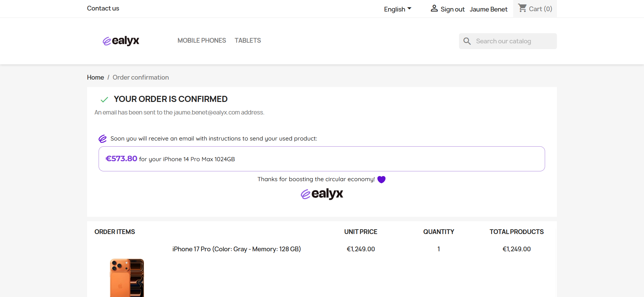Viewport: 644px width, 297px height.
Task: Click the Contact us link
Action: coord(103,8)
